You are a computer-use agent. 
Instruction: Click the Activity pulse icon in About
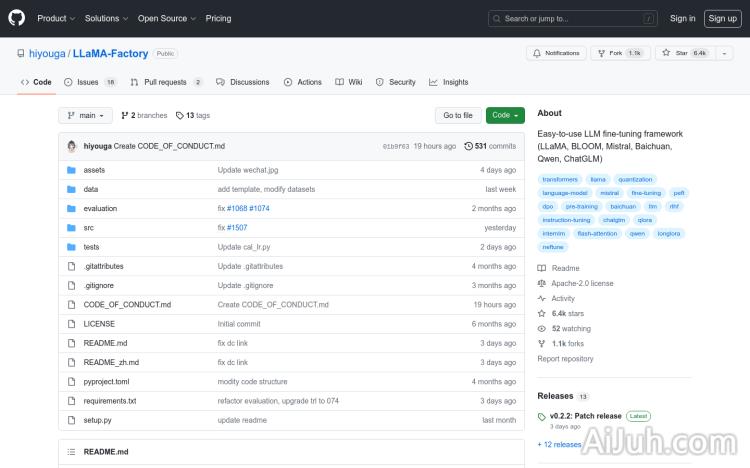[542, 298]
